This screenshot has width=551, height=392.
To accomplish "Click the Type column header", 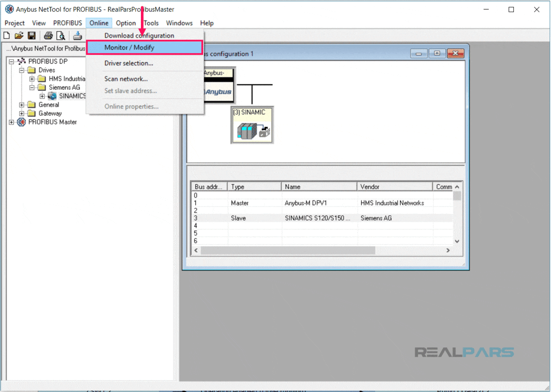I will coord(254,186).
